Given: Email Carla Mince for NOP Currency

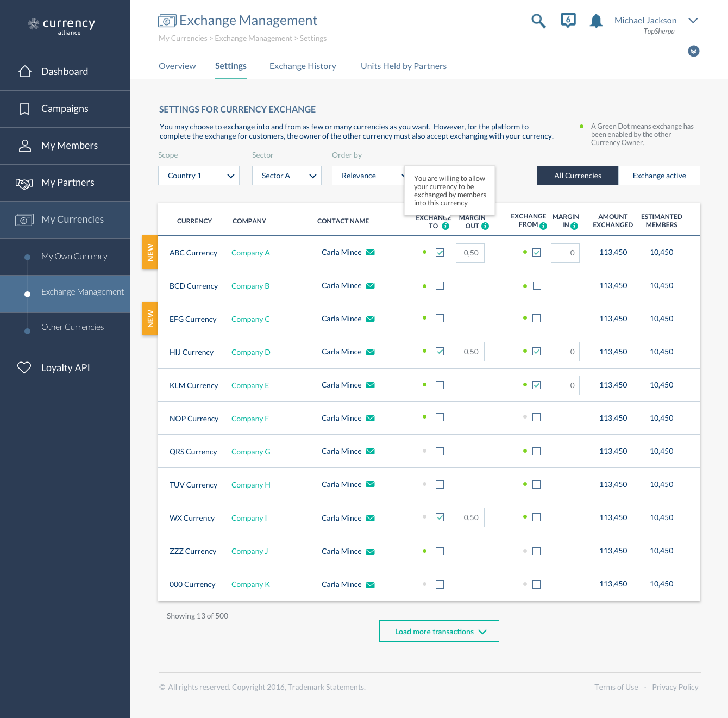Looking at the screenshot, I should [x=370, y=418].
